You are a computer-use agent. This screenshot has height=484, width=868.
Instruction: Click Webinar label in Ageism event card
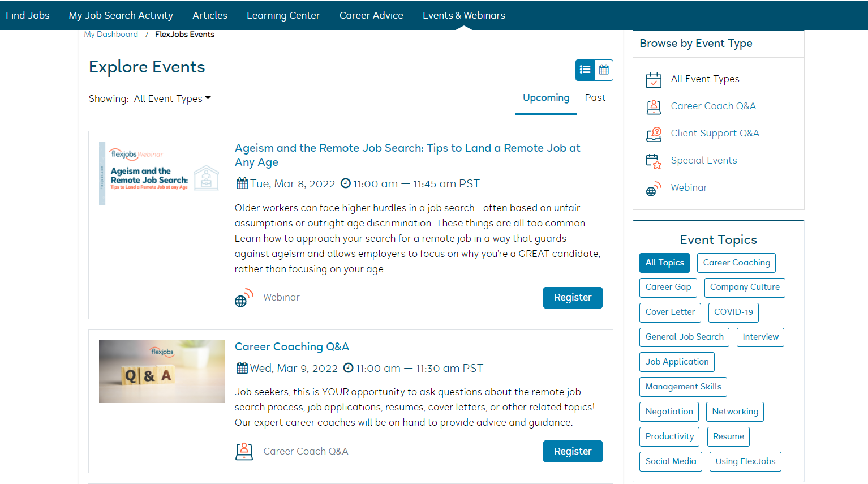pos(281,298)
